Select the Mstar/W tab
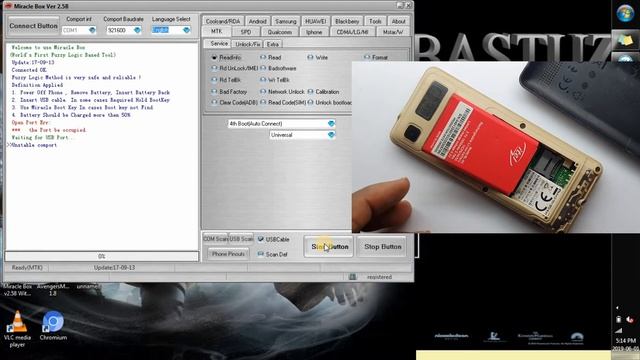This screenshot has height=360, width=640. coord(393,32)
